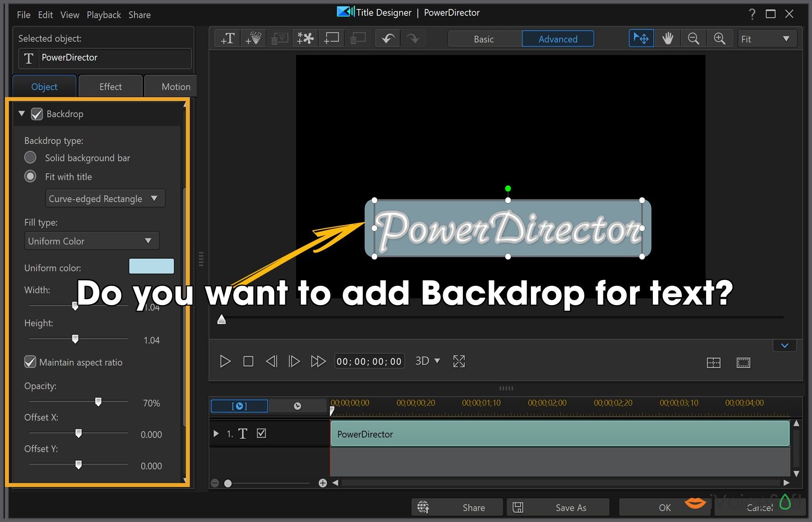Click the timeline clip view mode button

(240, 406)
